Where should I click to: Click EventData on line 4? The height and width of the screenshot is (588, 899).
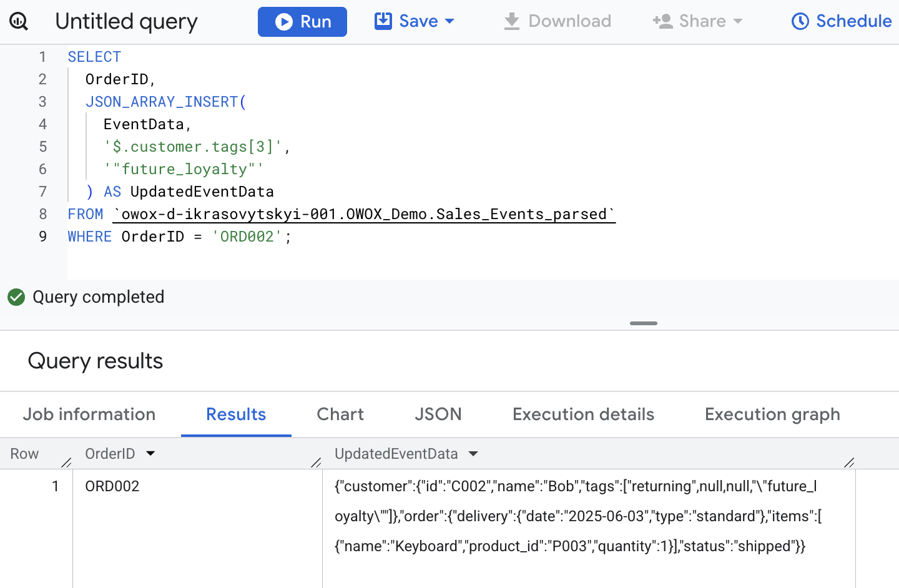click(144, 124)
